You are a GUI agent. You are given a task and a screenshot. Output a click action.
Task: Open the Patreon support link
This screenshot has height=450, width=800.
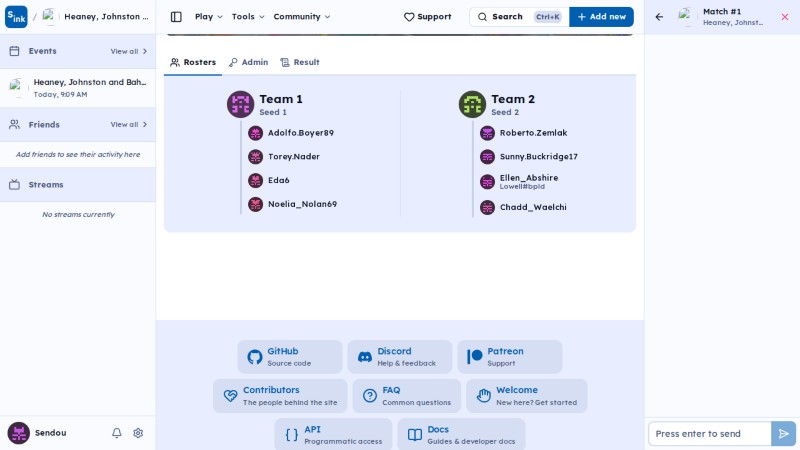click(x=510, y=357)
